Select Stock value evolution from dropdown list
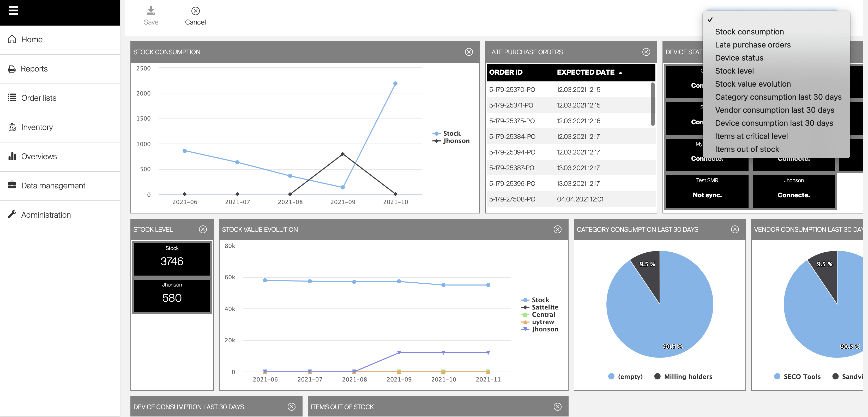Screen dimensions: 868x417 [x=753, y=84]
